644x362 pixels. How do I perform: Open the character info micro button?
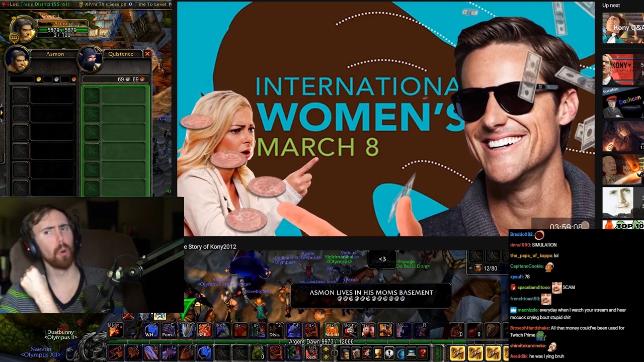[346, 353]
